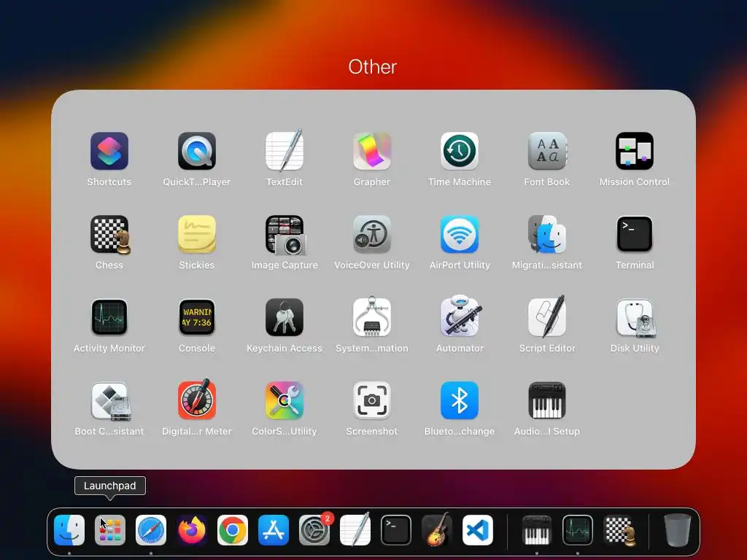The image size is (747, 560).
Task: Open Firefox from the Dock
Action: tap(192, 530)
